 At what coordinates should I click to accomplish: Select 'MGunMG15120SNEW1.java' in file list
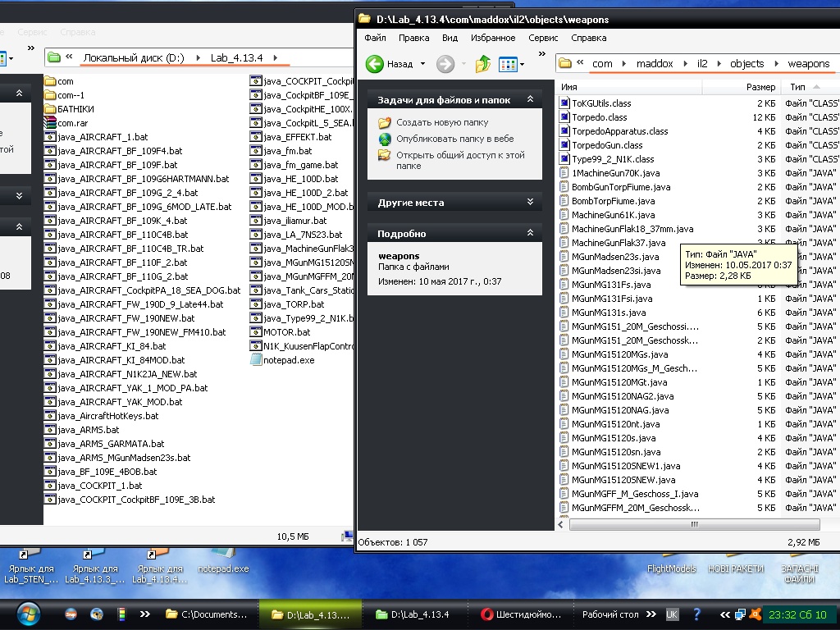coord(626,466)
